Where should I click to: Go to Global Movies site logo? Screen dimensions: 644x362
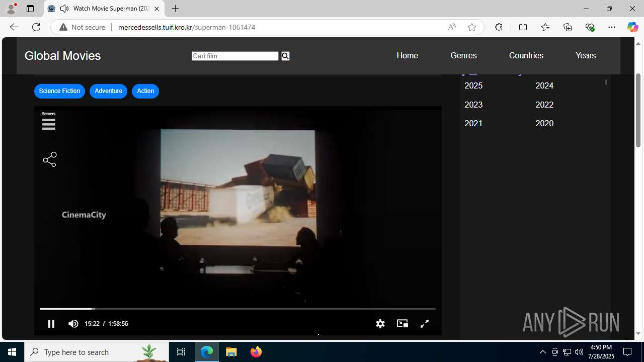62,56
